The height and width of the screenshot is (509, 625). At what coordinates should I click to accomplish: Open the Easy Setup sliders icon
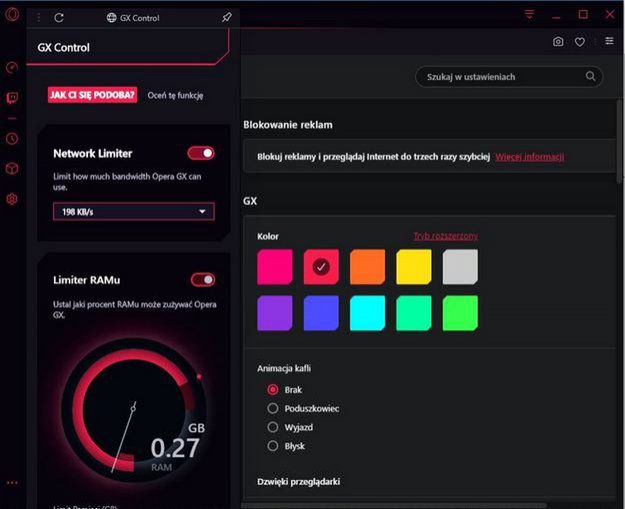[x=609, y=41]
